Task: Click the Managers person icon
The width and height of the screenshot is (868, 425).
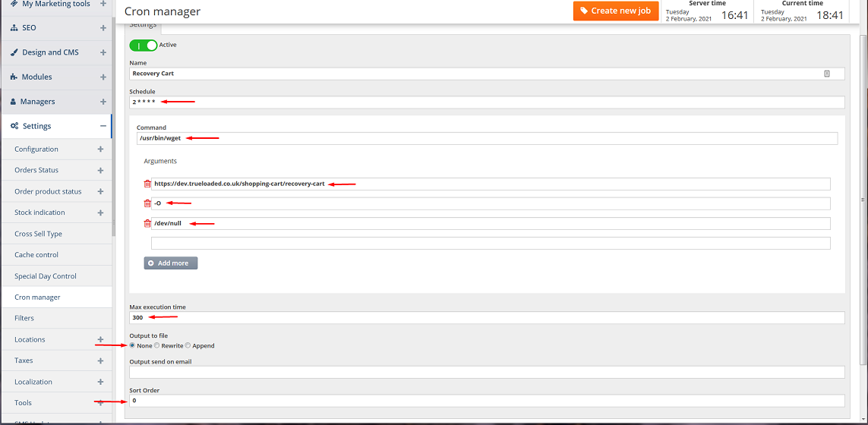Action: tap(14, 102)
